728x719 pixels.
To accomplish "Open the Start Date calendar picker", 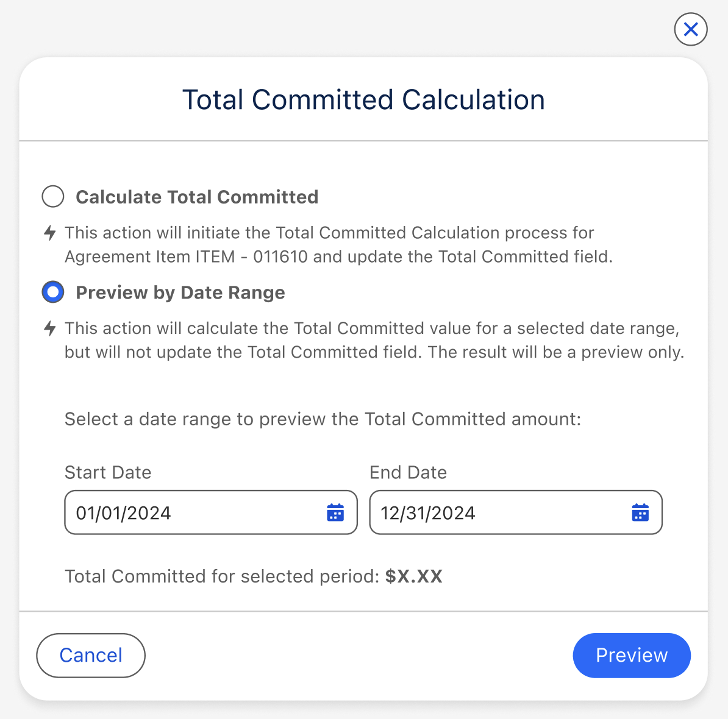I will [x=335, y=513].
